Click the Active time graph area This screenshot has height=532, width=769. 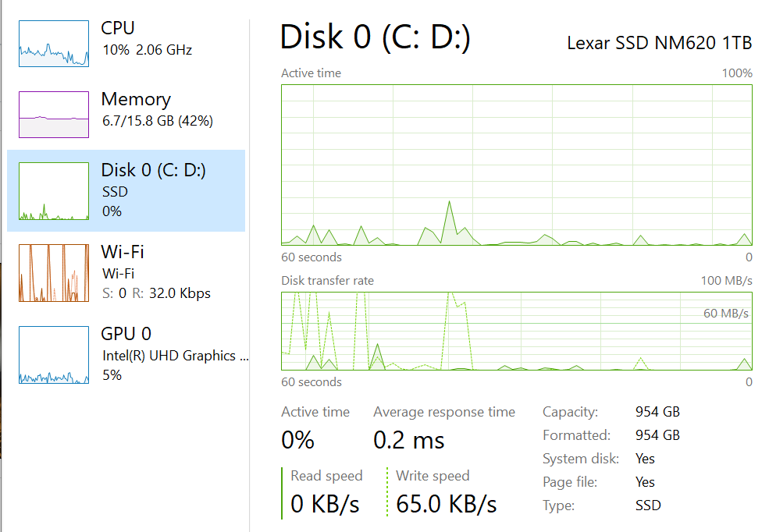pos(516,165)
